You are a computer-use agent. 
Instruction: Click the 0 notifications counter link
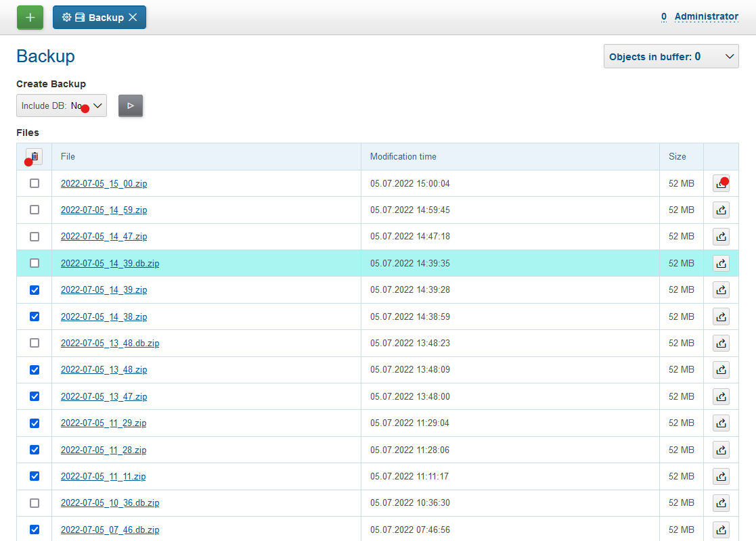pyautogui.click(x=664, y=16)
